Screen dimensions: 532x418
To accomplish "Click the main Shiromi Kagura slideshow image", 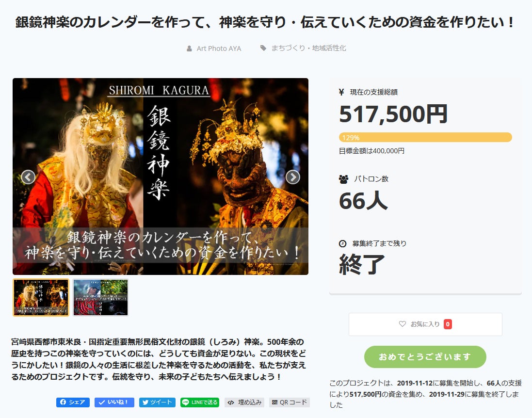I will pos(161,177).
